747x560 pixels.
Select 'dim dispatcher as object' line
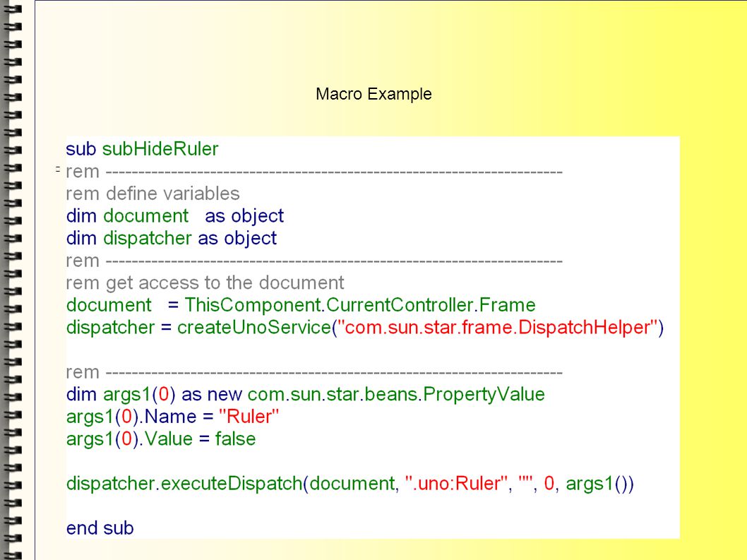172,238
